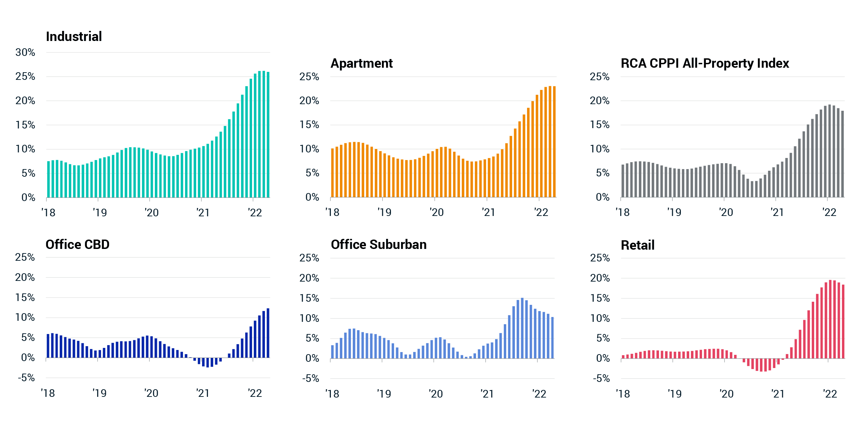Click the 30% axis label on Industrial chart
This screenshot has width=868, height=434.
[25, 52]
